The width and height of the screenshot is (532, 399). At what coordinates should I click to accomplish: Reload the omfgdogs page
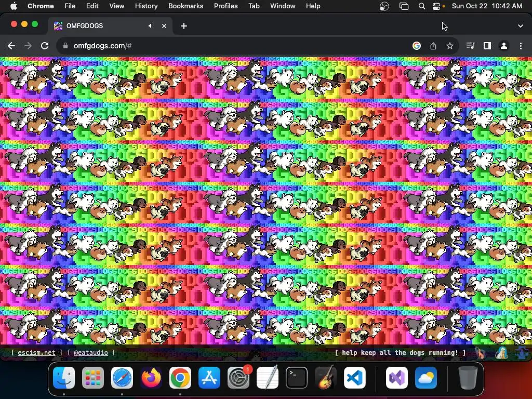pyautogui.click(x=45, y=46)
